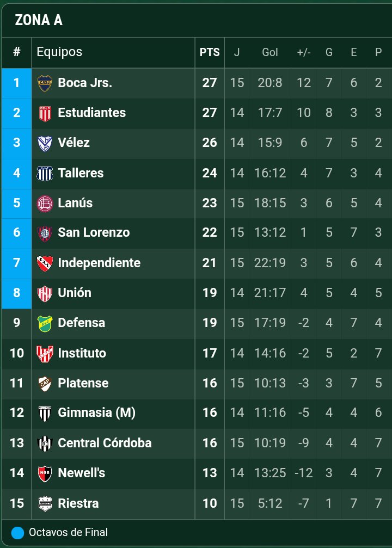
Task: Click the San Lorenzo crest icon
Action: tap(44, 233)
